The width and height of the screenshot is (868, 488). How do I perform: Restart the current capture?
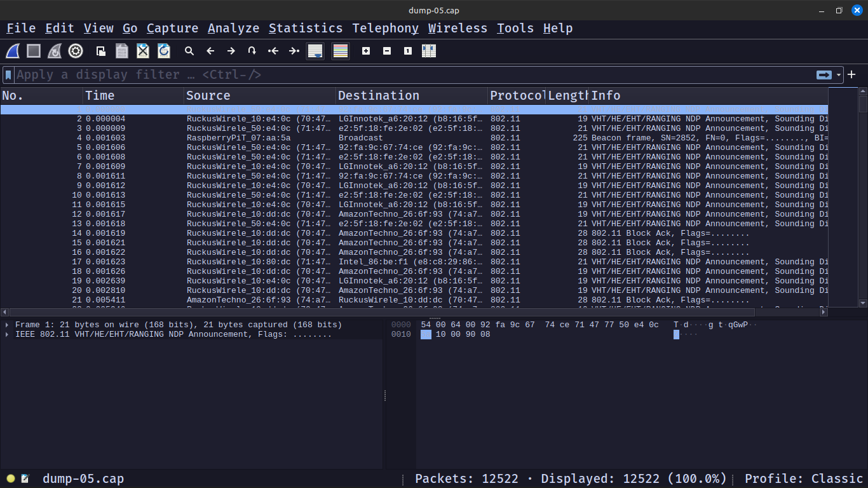(x=55, y=51)
